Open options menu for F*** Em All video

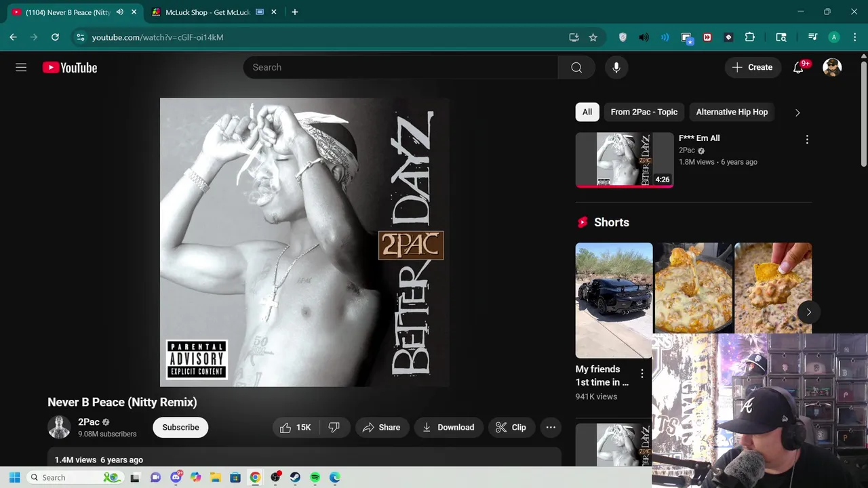(x=807, y=139)
